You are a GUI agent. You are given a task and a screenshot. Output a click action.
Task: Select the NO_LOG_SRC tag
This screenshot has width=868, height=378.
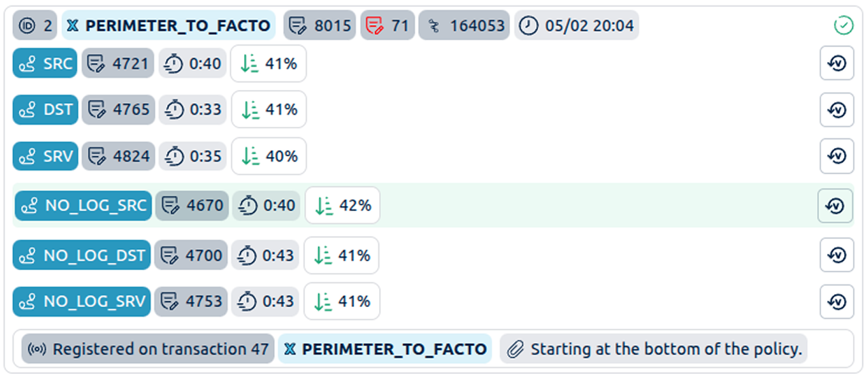83,205
